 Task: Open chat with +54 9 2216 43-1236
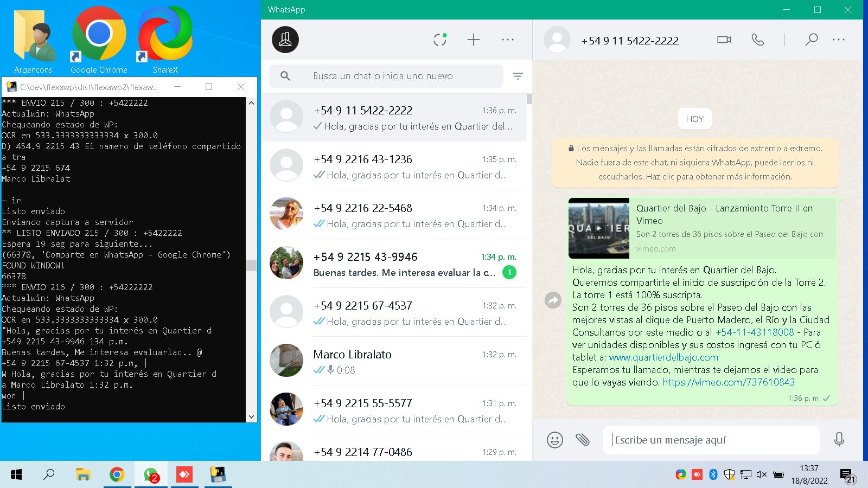click(x=394, y=166)
